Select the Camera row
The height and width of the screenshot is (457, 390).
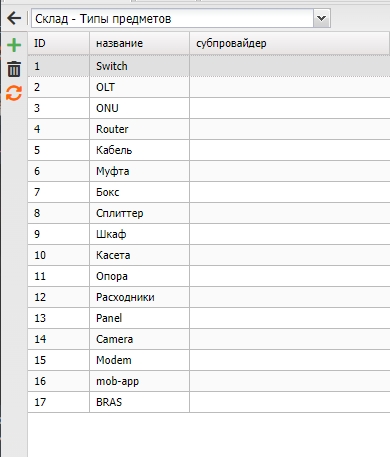(209, 339)
